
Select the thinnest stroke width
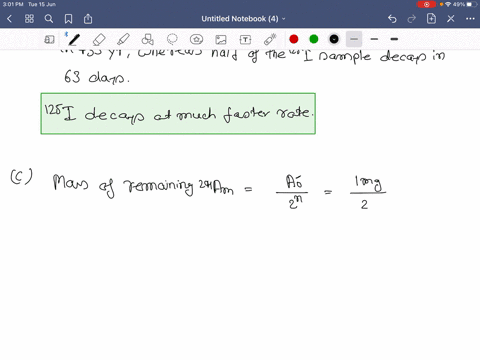tap(354, 39)
